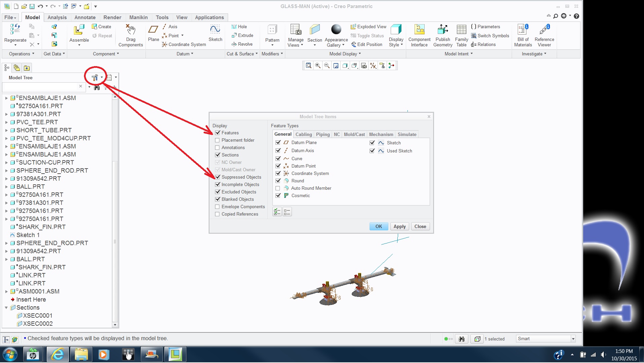Open the Operations group dropdown
The image size is (644, 363).
point(22,54)
